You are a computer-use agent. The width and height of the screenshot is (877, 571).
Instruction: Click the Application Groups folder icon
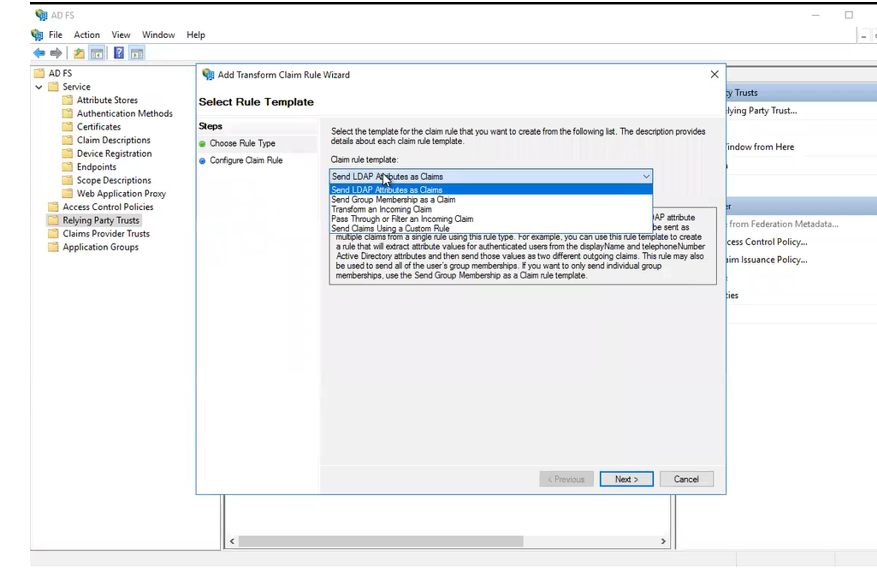(54, 247)
